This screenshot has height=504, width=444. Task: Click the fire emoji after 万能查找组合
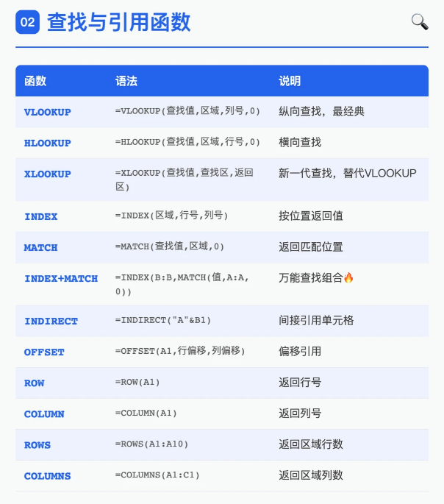pos(348,278)
